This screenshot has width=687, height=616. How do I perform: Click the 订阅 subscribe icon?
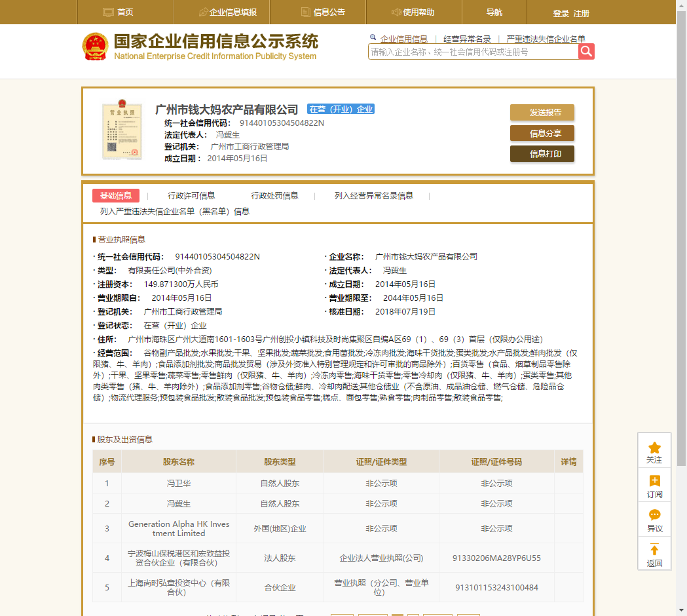coord(654,481)
